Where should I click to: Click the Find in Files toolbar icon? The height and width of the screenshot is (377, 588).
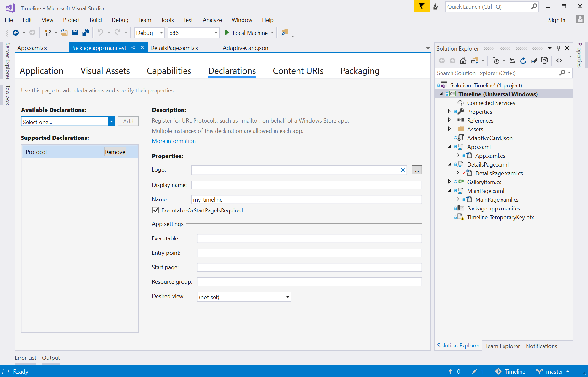285,33
